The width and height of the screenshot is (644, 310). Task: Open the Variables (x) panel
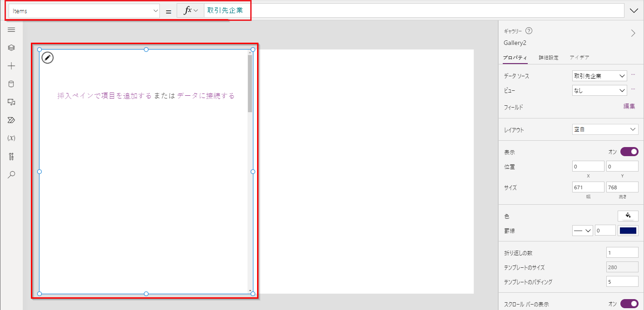(11, 138)
